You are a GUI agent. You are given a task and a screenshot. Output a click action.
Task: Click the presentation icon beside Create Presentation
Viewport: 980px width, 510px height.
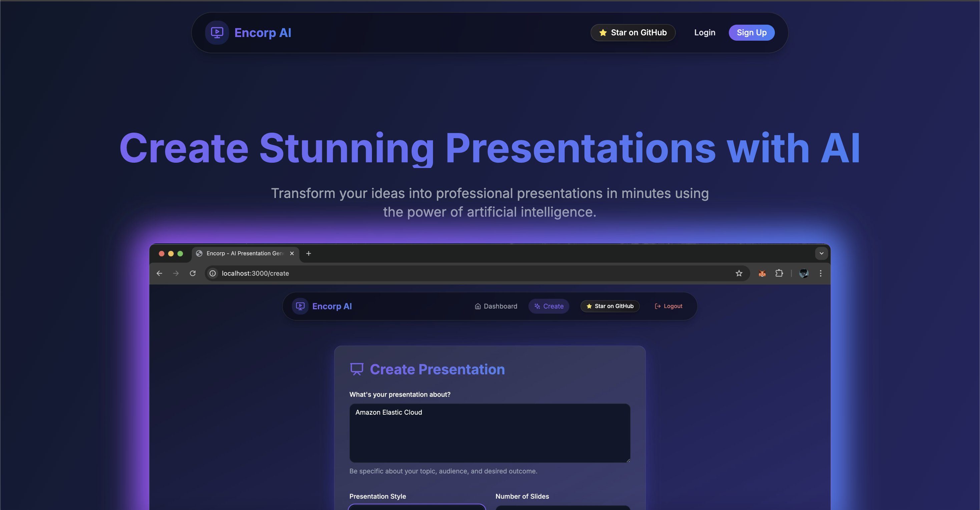click(x=357, y=369)
